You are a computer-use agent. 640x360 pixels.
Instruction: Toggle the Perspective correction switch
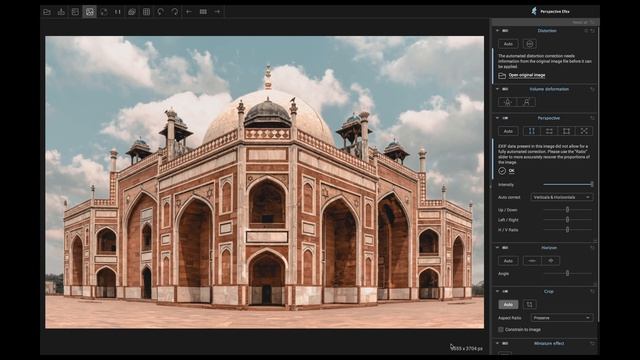(x=505, y=118)
